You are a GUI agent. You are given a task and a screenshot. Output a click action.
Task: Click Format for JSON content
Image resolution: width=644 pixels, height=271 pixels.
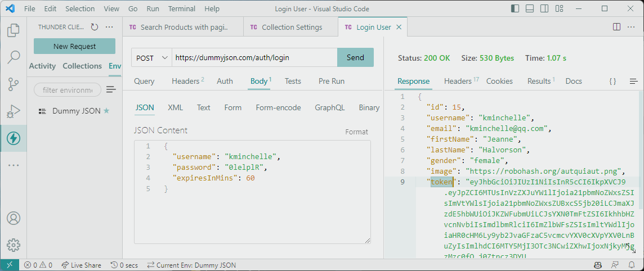point(356,132)
